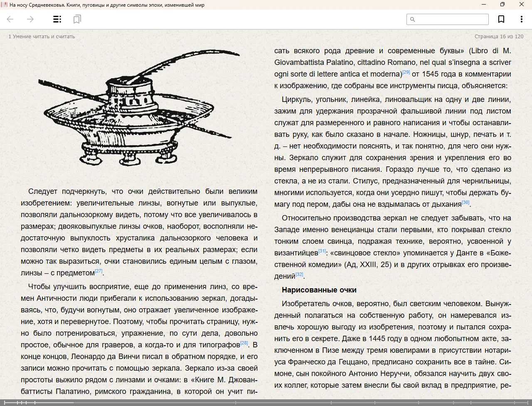
Task: Open footnote 27 reference
Action: (99, 271)
